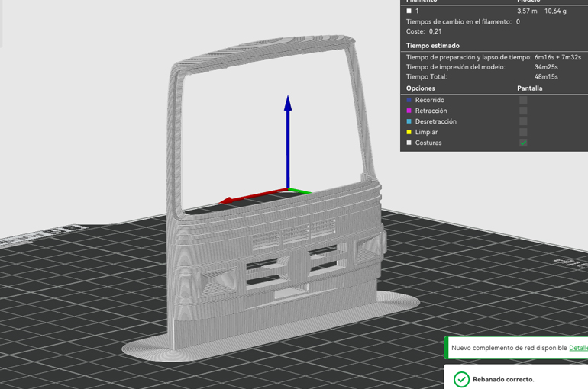Click the yellow Limpiar color swatch
This screenshot has height=389, width=588.
coord(409,132)
